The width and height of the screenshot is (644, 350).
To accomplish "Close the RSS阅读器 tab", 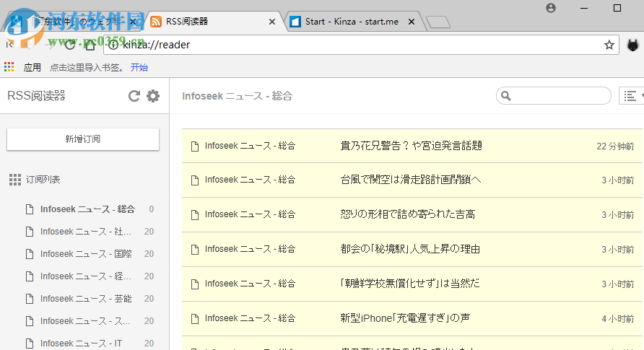I will pyautogui.click(x=272, y=22).
